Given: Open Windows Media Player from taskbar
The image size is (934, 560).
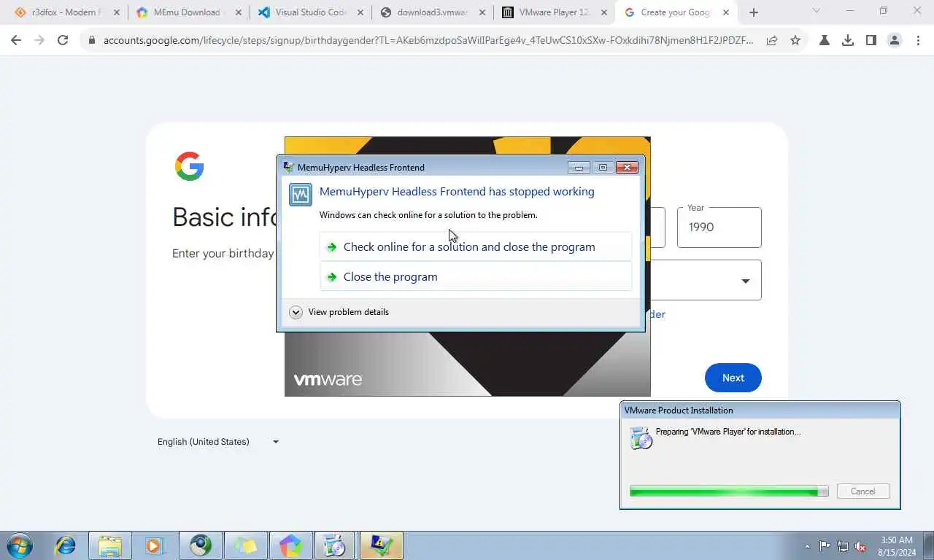Looking at the screenshot, I should click(x=155, y=545).
